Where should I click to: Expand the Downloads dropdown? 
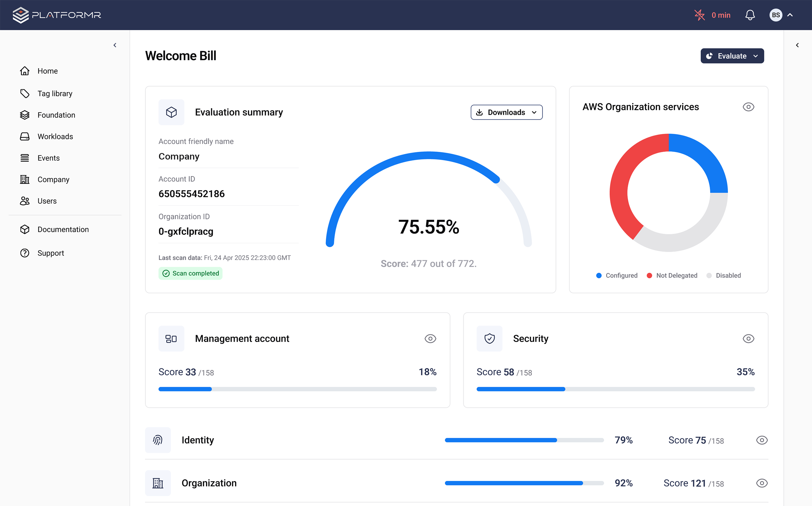pos(506,113)
